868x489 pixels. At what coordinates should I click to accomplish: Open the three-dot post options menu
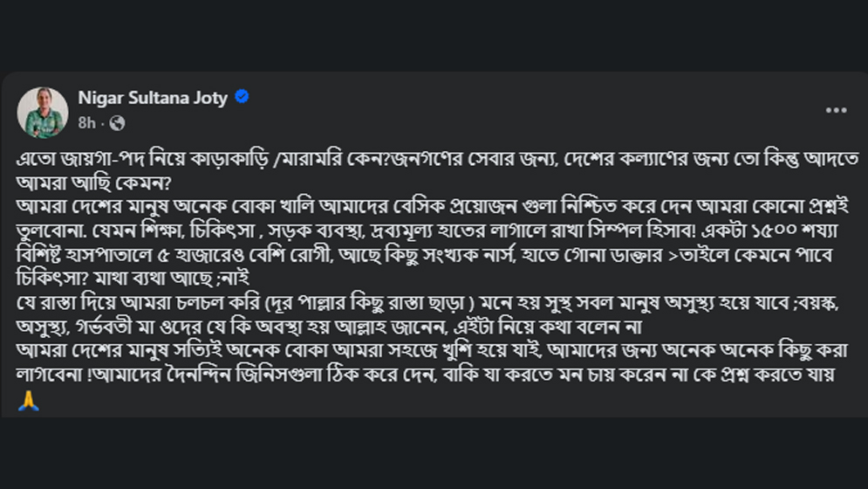pos(836,110)
